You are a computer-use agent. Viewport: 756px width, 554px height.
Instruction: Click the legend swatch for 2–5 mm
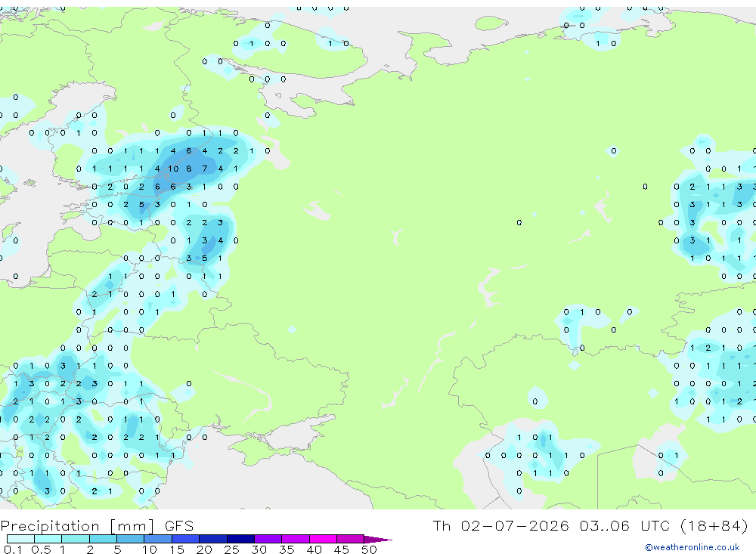click(x=103, y=539)
